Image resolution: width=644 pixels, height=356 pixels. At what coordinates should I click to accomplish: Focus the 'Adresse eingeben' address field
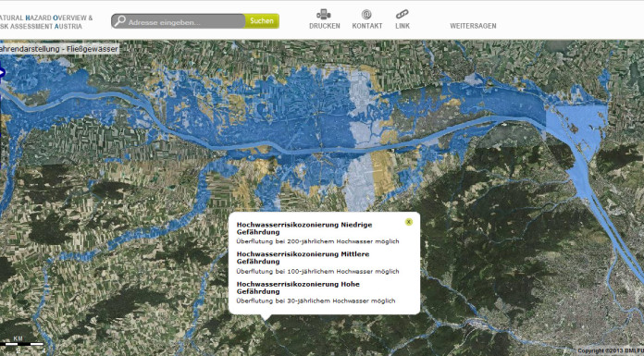(x=185, y=22)
